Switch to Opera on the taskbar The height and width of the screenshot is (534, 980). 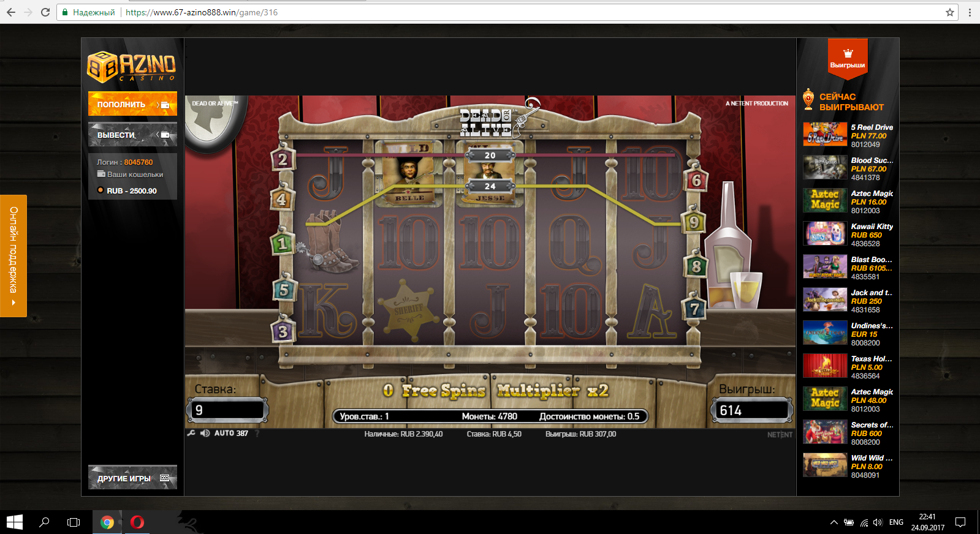[137, 522]
